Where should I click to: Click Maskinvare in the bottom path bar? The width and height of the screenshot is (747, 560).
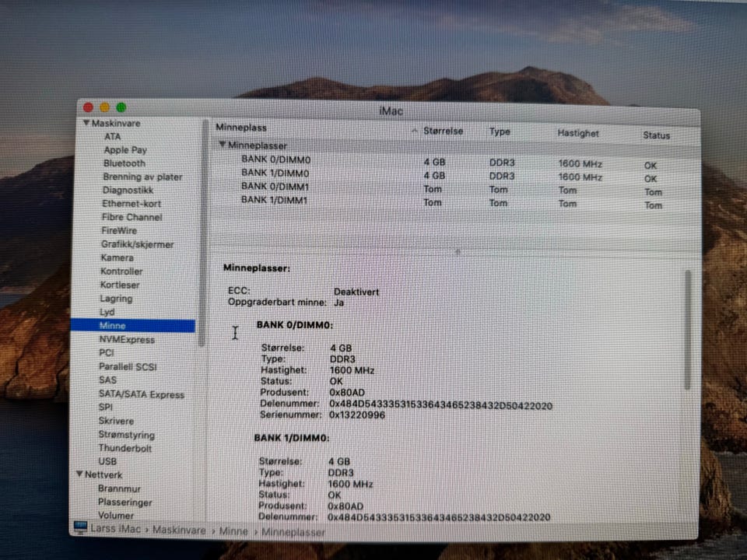[179, 530]
